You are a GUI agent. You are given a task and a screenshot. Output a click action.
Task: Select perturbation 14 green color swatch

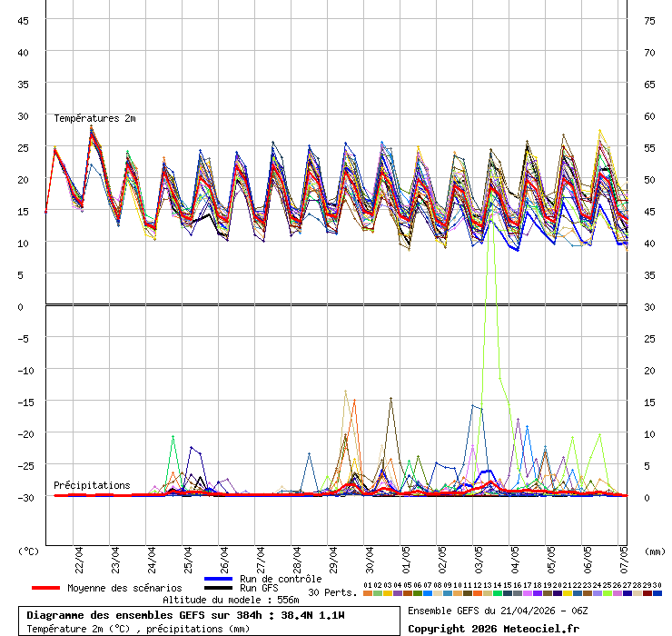coord(498,593)
